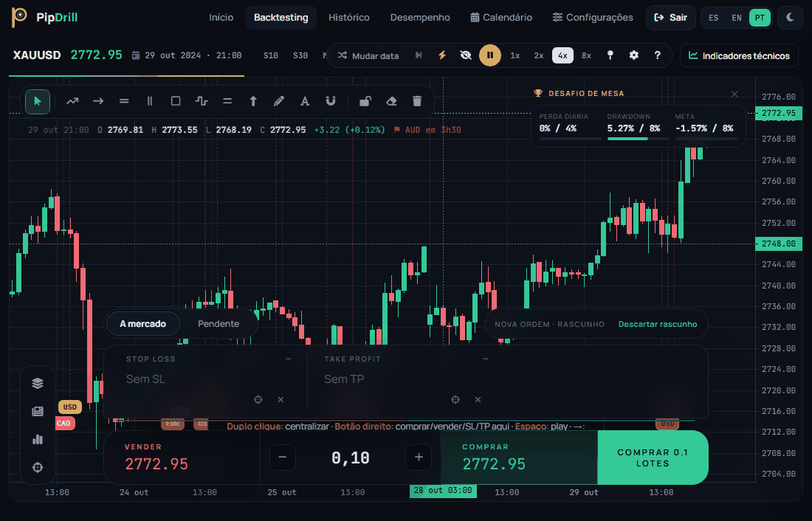Delete all drawings with trash icon
The width and height of the screenshot is (812, 521).
coord(417,102)
